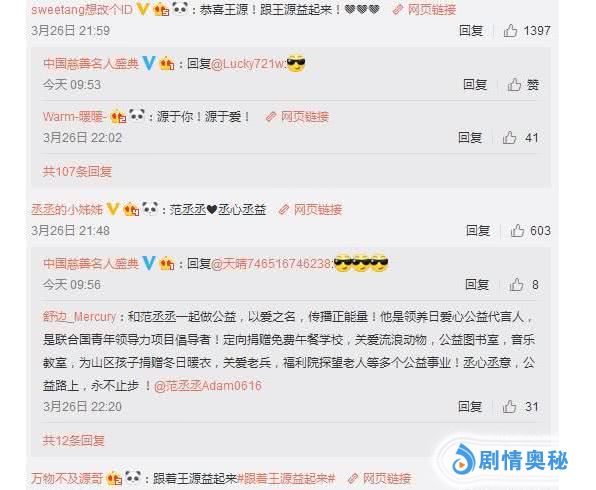596x490 pixels.
Task: Reply (回复) to sweetang's 21:59 comment
Action: (x=471, y=30)
